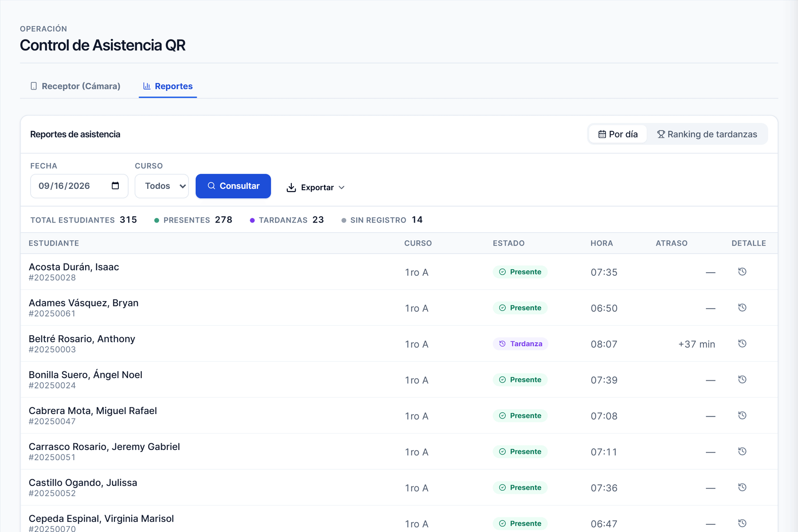This screenshot has width=798, height=532.
Task: Click the ATRASO column header
Action: click(672, 243)
